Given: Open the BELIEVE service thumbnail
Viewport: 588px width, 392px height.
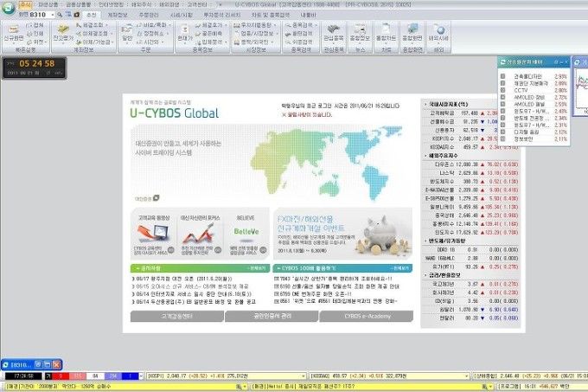Looking at the screenshot, I should tap(246, 235).
